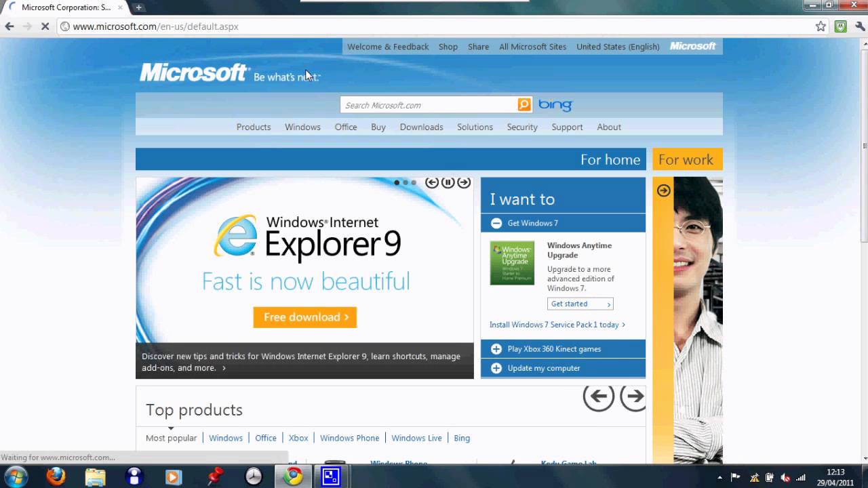Open the Welcome & Feedback link
The height and width of the screenshot is (488, 868).
[x=388, y=47]
